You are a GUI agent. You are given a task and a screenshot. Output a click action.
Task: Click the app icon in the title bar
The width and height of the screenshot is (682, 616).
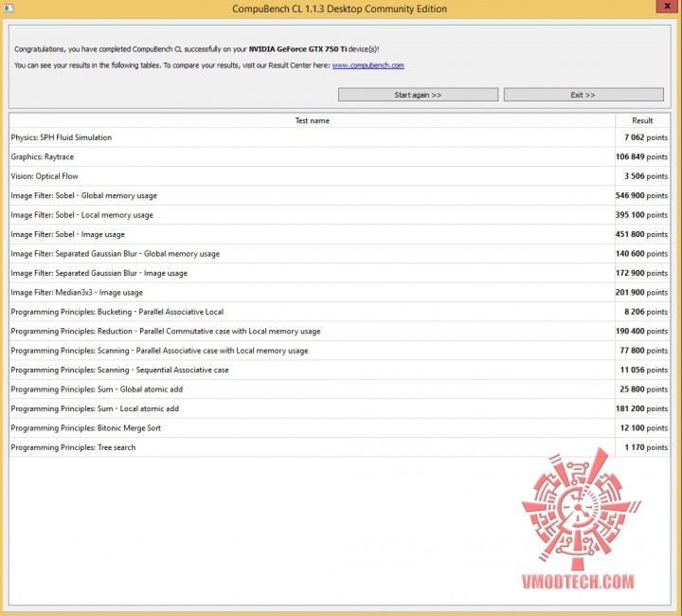[x=9, y=8]
